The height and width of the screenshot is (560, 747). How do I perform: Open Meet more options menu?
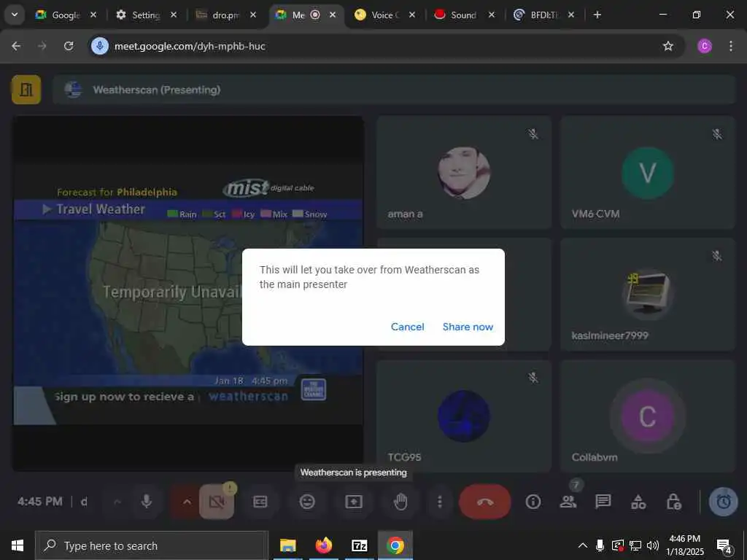[439, 502]
